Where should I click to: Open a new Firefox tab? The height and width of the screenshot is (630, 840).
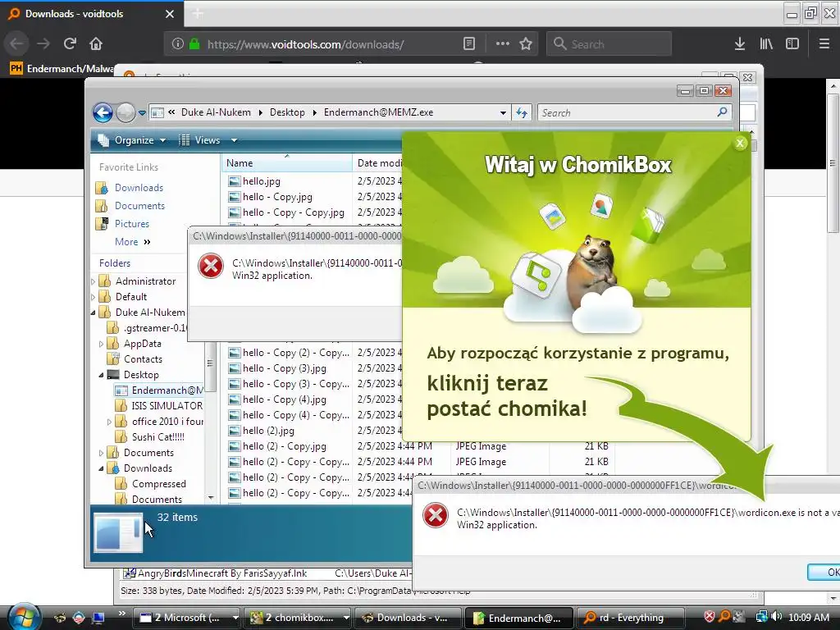click(x=198, y=14)
